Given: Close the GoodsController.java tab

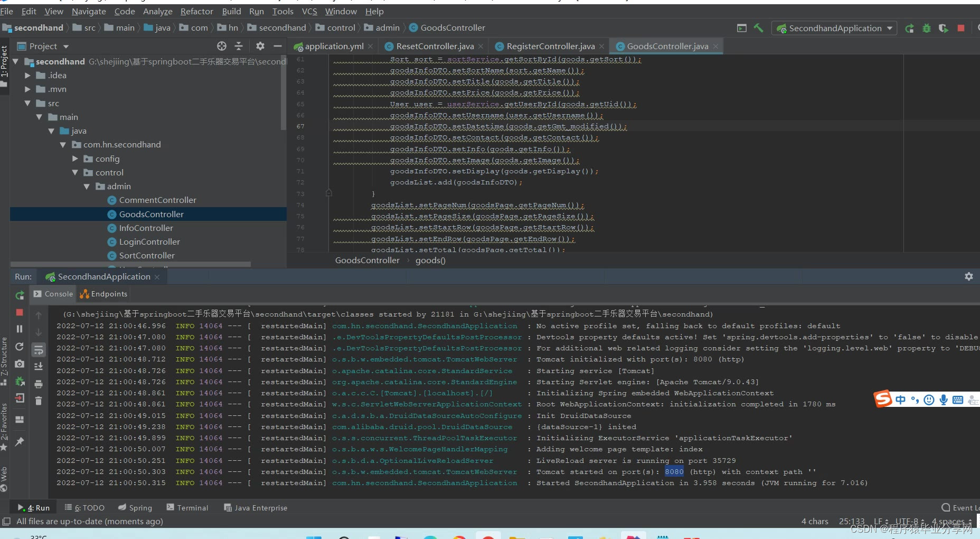Looking at the screenshot, I should 715,47.
